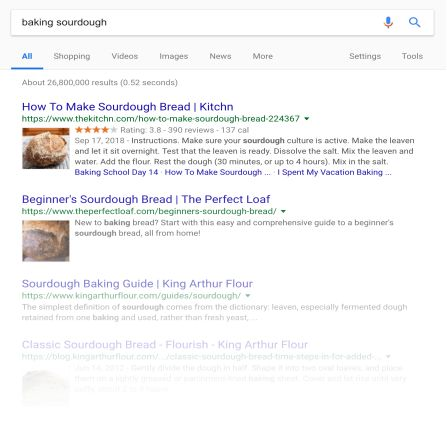Expand dropdown arrow beside kingarthurflour.com guides URL

[x=248, y=295]
